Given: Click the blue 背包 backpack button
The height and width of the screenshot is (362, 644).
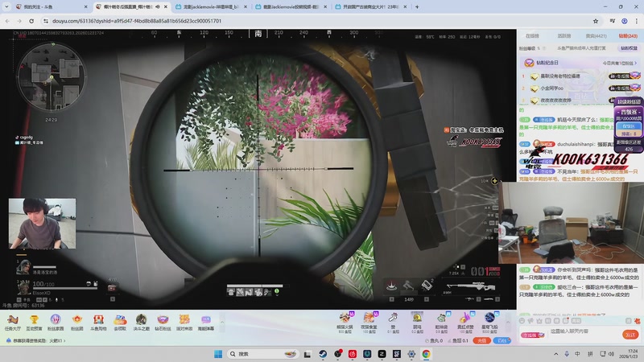Looking at the screenshot, I should (x=502, y=340).
